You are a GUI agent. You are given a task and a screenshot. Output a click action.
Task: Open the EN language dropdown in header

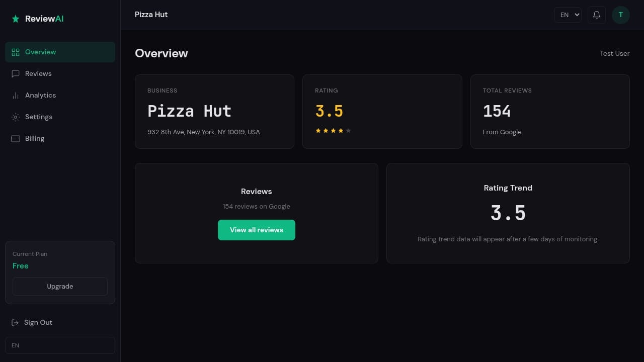568,15
